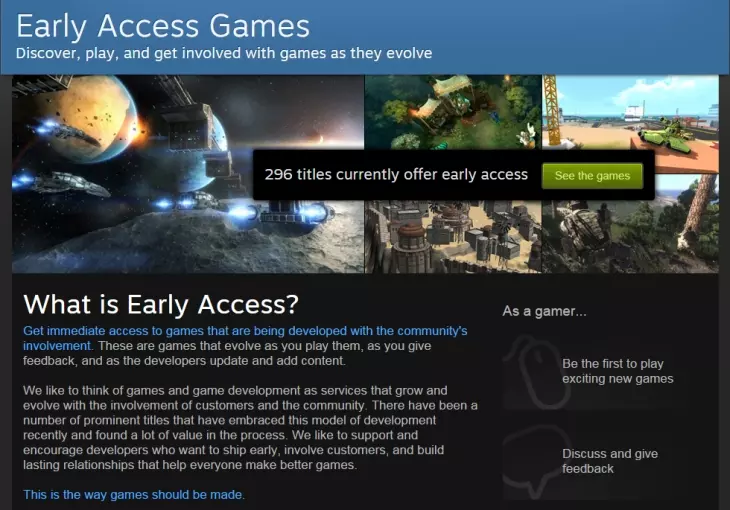Click This is the way games should be made

pyautogui.click(x=134, y=495)
